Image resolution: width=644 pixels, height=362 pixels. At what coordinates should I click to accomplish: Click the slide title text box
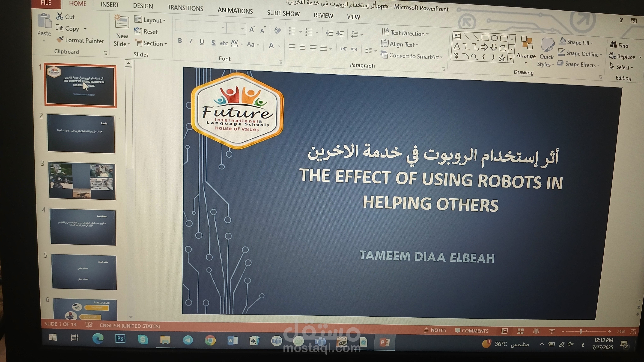click(x=431, y=178)
